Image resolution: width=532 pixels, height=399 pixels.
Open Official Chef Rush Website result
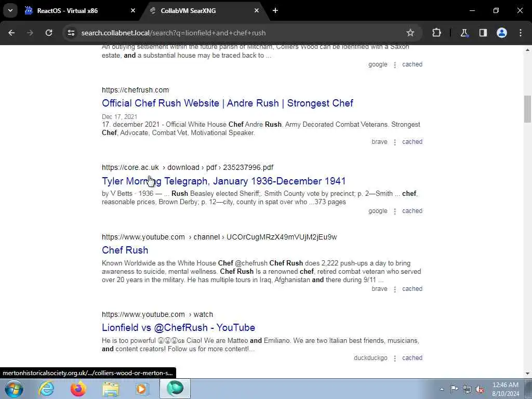228,103
